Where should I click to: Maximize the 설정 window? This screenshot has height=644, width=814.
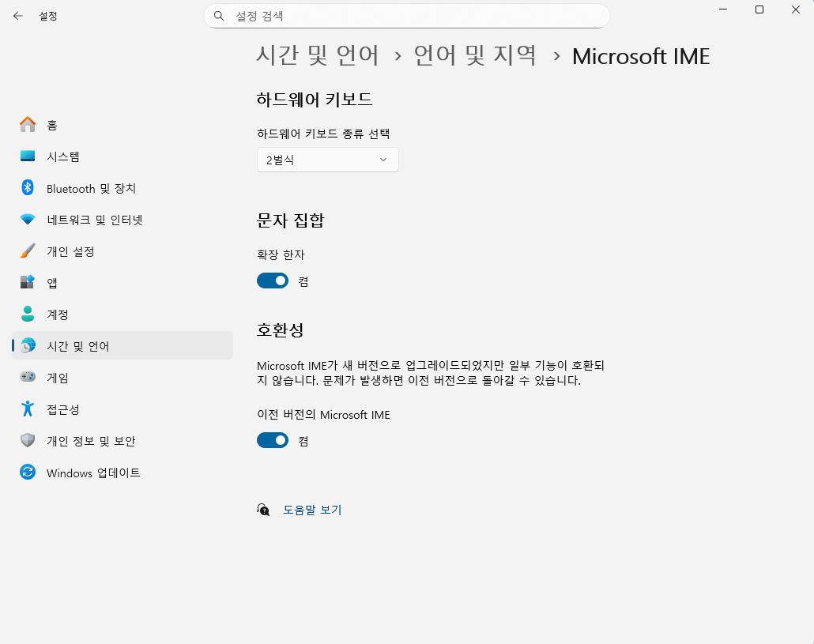click(759, 9)
